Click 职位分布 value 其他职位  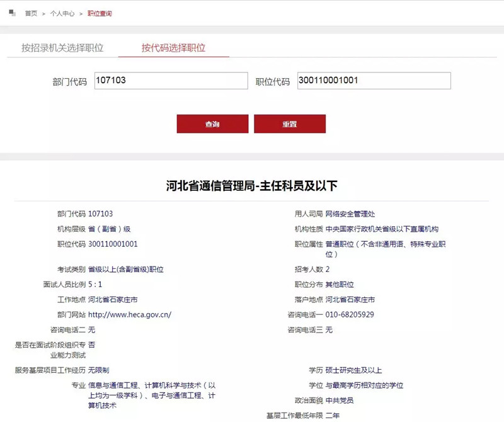(340, 285)
